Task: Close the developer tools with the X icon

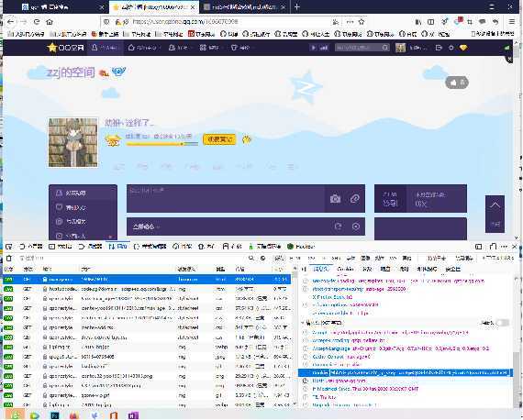Action: coord(515,247)
